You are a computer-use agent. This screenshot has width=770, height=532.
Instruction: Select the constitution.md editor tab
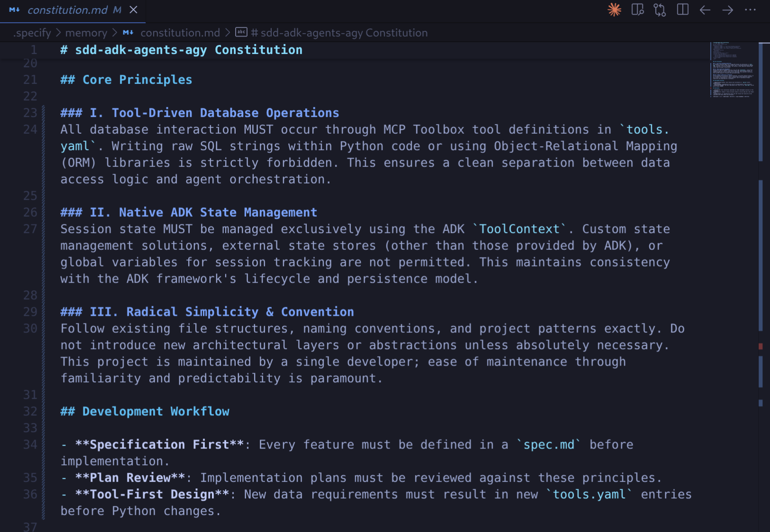[67, 10]
